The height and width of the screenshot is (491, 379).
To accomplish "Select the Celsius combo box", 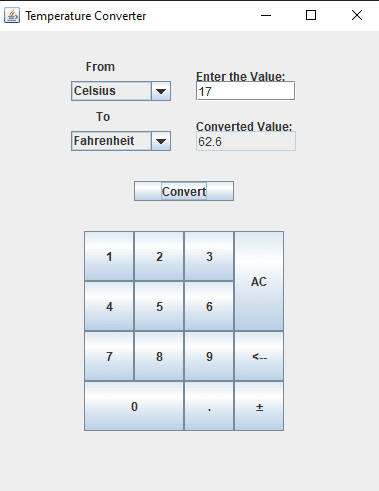I will click(121, 91).
